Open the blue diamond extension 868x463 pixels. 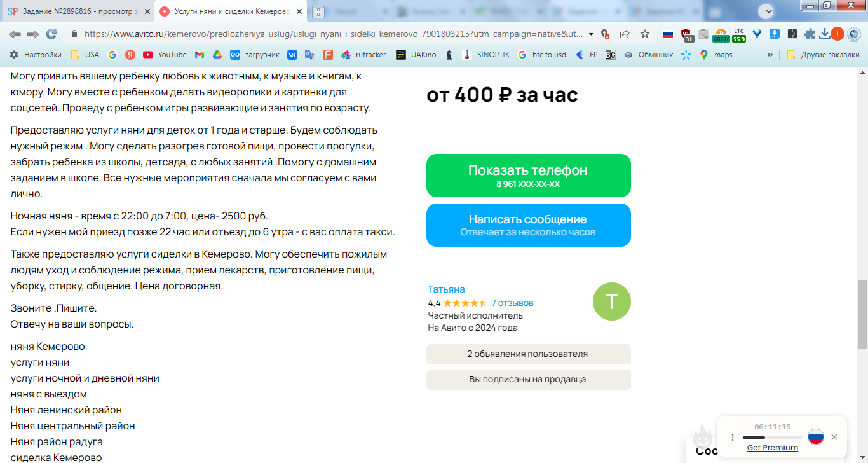click(x=757, y=34)
